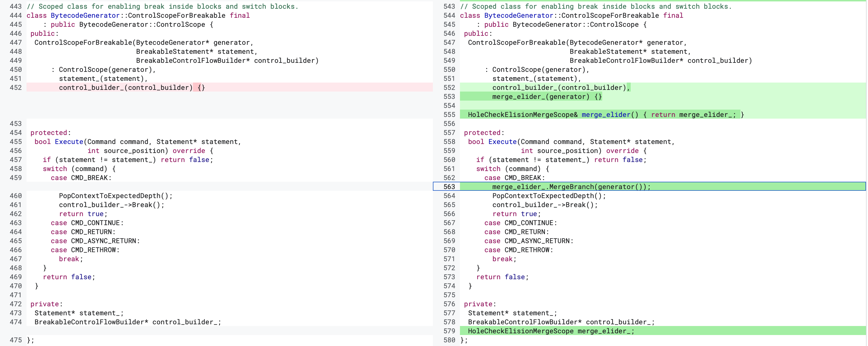Click line number 475 in left pane

(x=16, y=340)
